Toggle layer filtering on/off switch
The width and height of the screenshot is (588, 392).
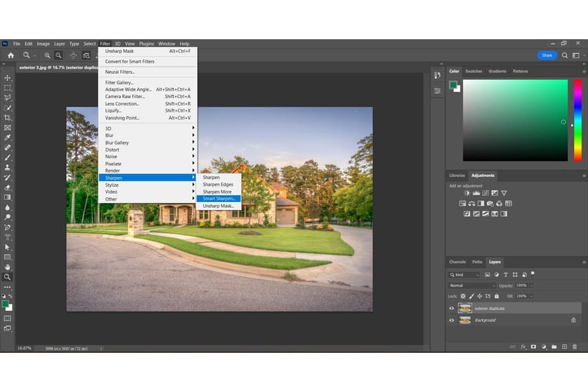[532, 274]
